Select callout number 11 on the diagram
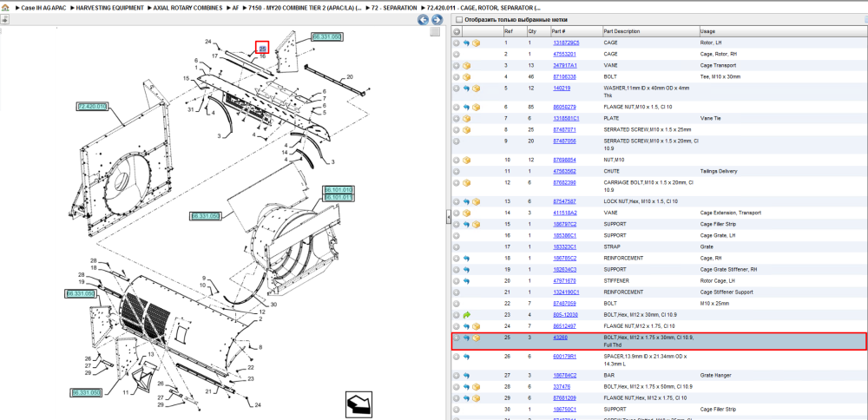The image size is (868, 420). click(x=125, y=392)
